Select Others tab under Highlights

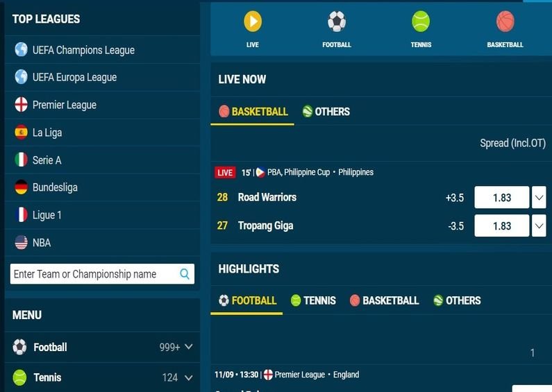457,300
